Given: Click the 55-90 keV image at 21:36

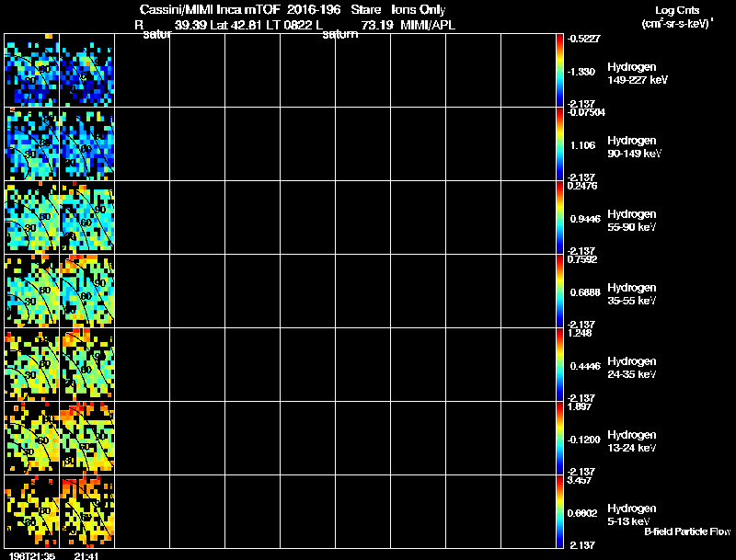Looking at the screenshot, I should click(x=32, y=218).
